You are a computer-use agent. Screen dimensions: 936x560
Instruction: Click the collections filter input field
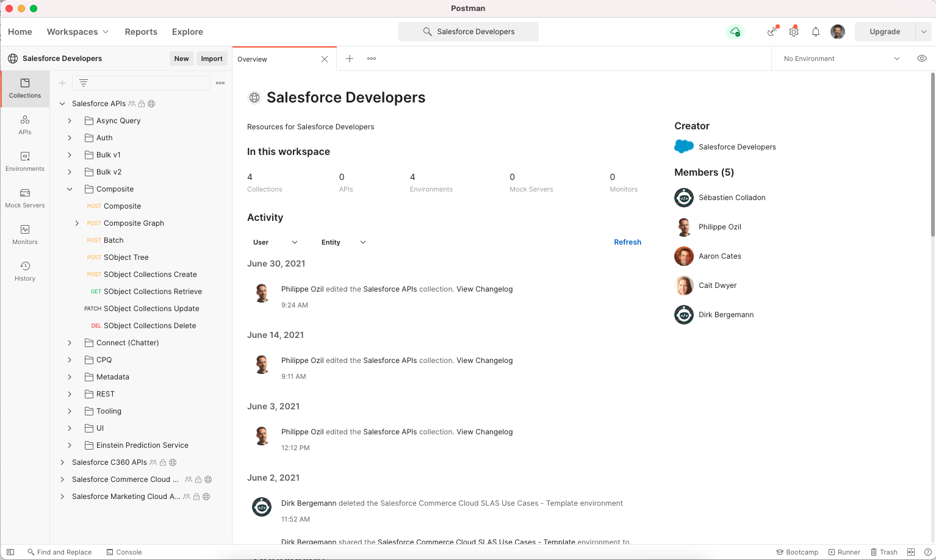point(142,83)
